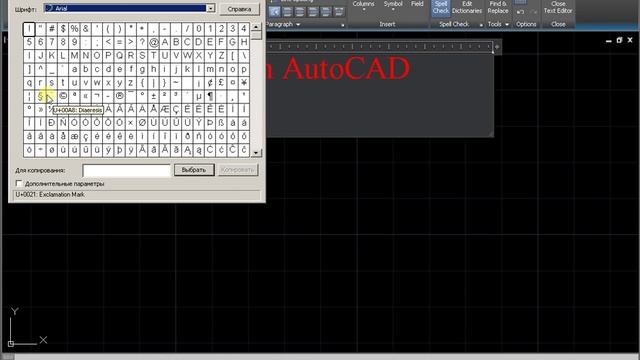This screenshot has height=360, width=640.
Task: Select the ß sharp s character
Action: pyautogui.click(x=221, y=123)
